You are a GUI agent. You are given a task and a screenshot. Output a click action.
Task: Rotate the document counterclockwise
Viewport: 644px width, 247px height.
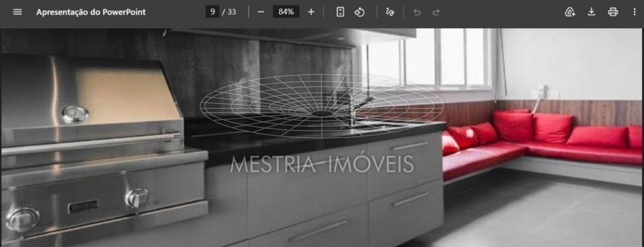(359, 12)
